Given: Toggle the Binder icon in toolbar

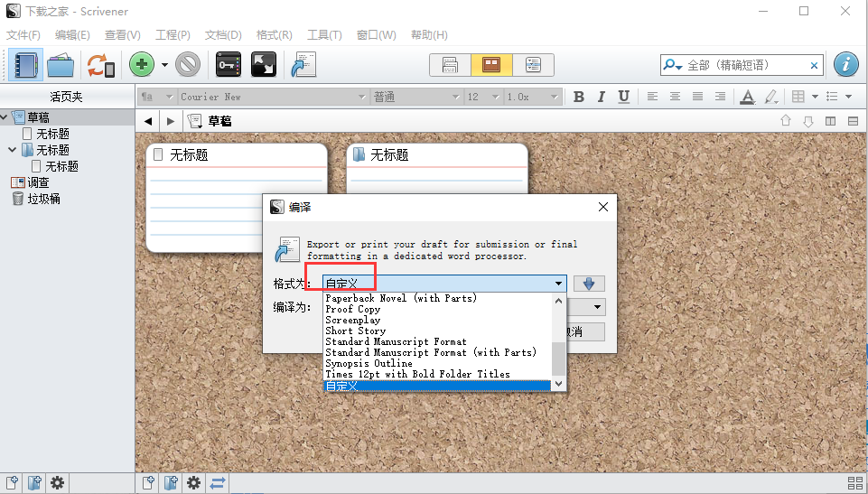Looking at the screenshot, I should pos(25,65).
